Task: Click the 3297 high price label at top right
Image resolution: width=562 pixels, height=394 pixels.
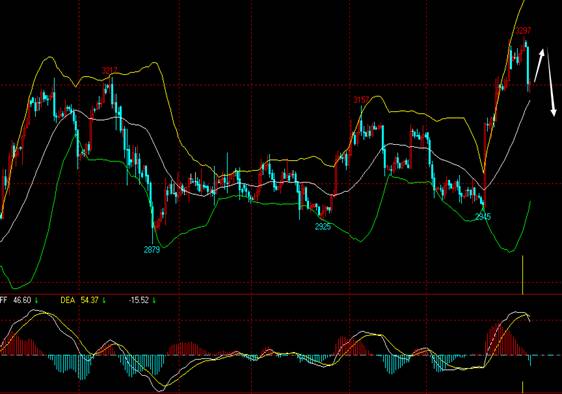Action: (523, 31)
